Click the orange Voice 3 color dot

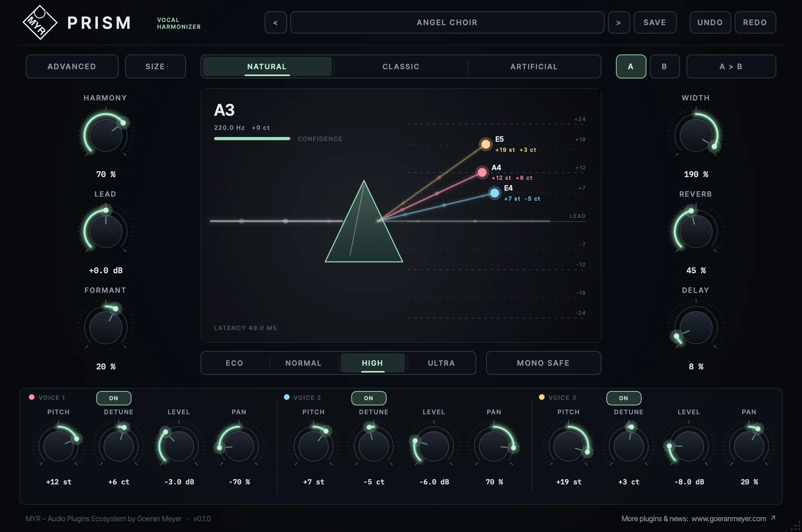tap(542, 397)
